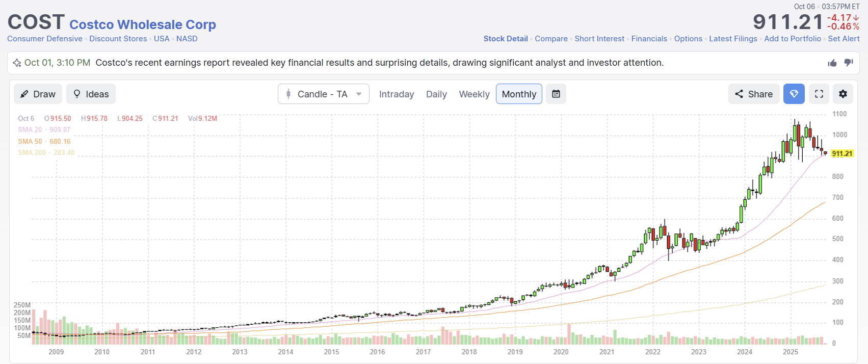Open the Financials link

click(x=649, y=39)
